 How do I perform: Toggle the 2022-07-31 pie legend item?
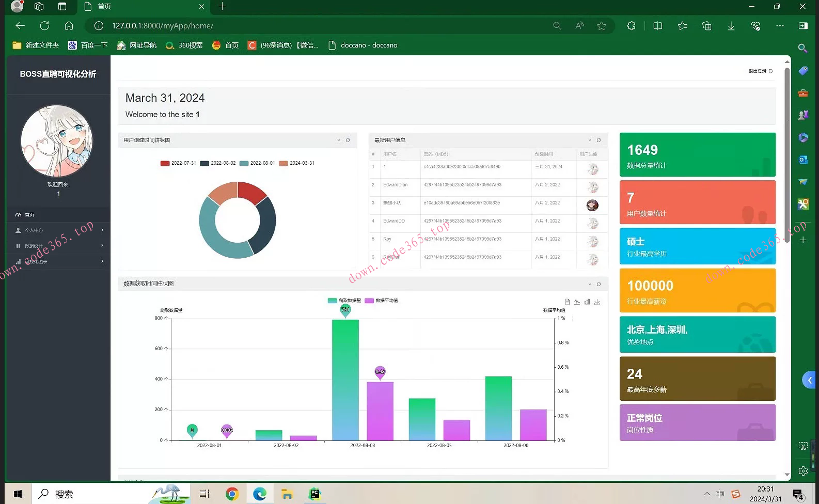coord(178,163)
